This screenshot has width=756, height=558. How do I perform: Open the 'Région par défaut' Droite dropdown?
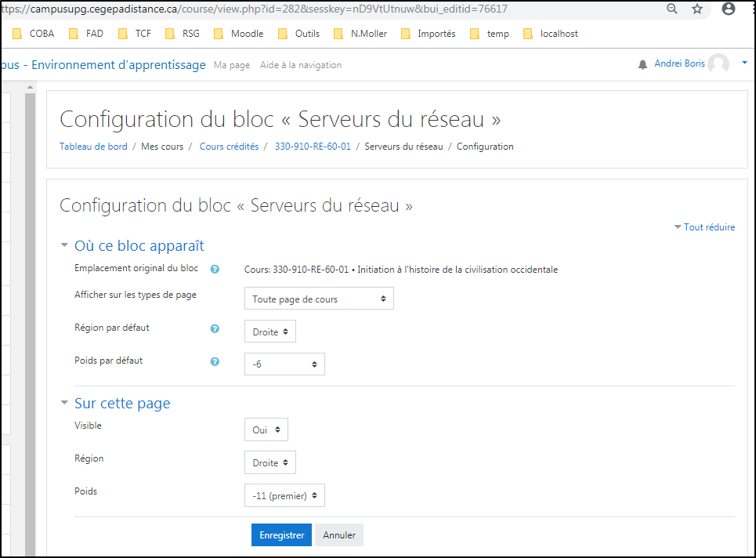tap(270, 332)
